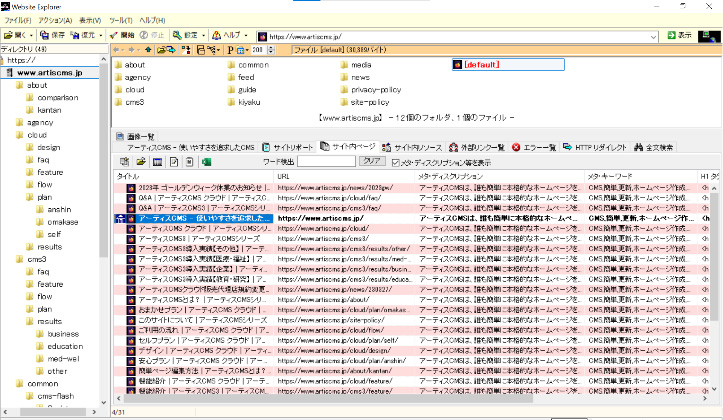Click the open-folder-with-arrow icon in the file pane toolbar
Viewport: 723px width, 420px height.
(166, 50)
